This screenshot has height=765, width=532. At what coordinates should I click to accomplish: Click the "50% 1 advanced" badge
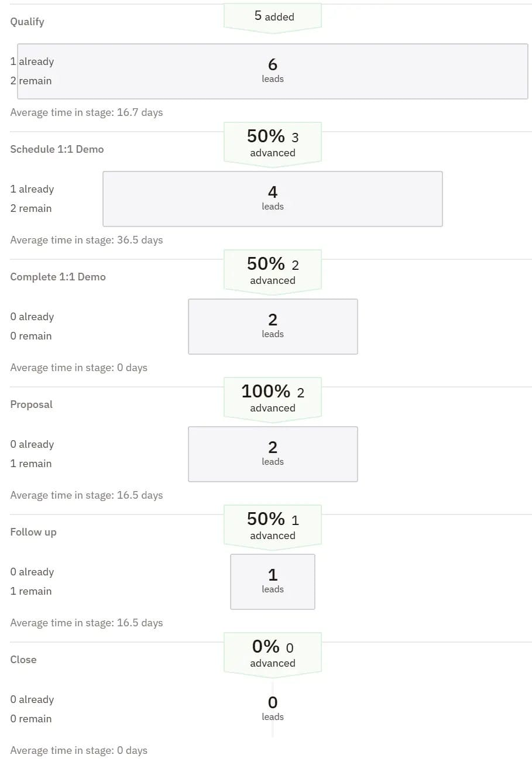(x=273, y=526)
